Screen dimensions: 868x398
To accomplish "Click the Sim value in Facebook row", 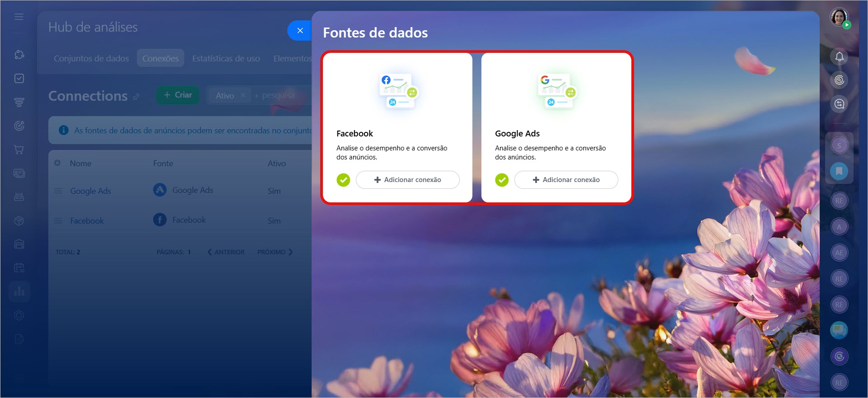I will 274,221.
